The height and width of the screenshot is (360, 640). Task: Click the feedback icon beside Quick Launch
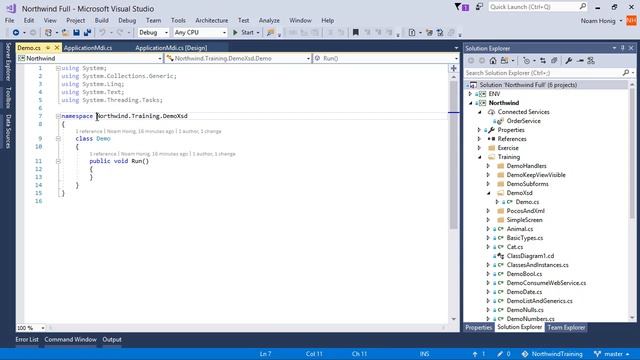(479, 7)
